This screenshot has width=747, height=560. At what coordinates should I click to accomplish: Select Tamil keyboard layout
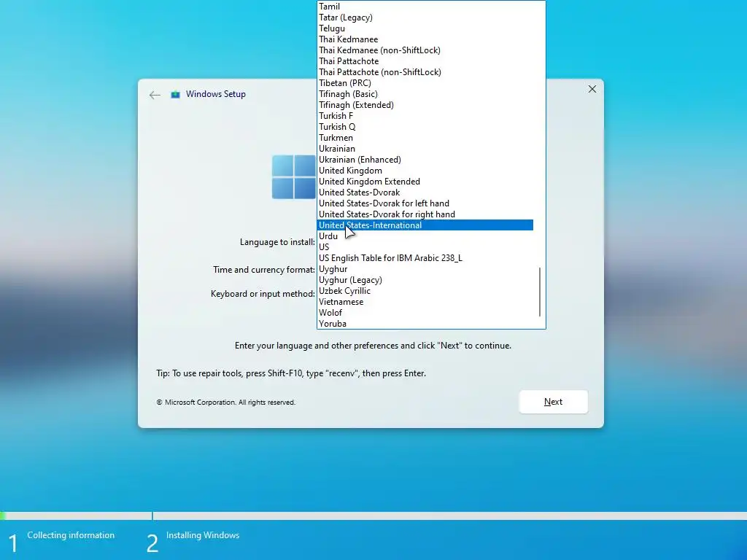[425, 7]
